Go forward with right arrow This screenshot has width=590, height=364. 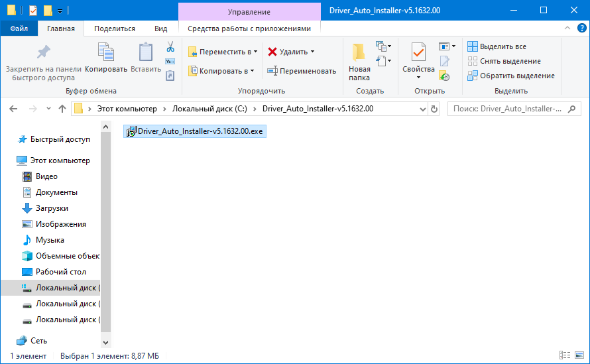[33, 109]
